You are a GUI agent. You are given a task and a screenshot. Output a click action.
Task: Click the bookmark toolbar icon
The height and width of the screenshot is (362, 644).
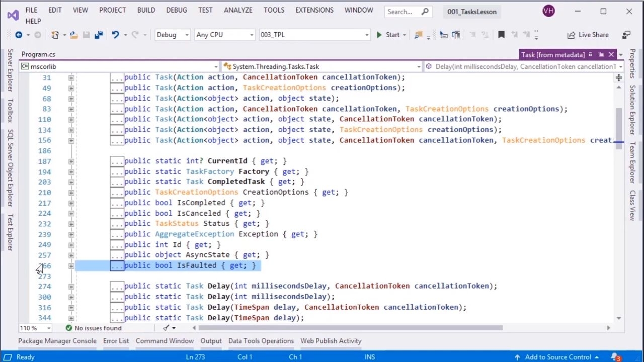point(501,35)
